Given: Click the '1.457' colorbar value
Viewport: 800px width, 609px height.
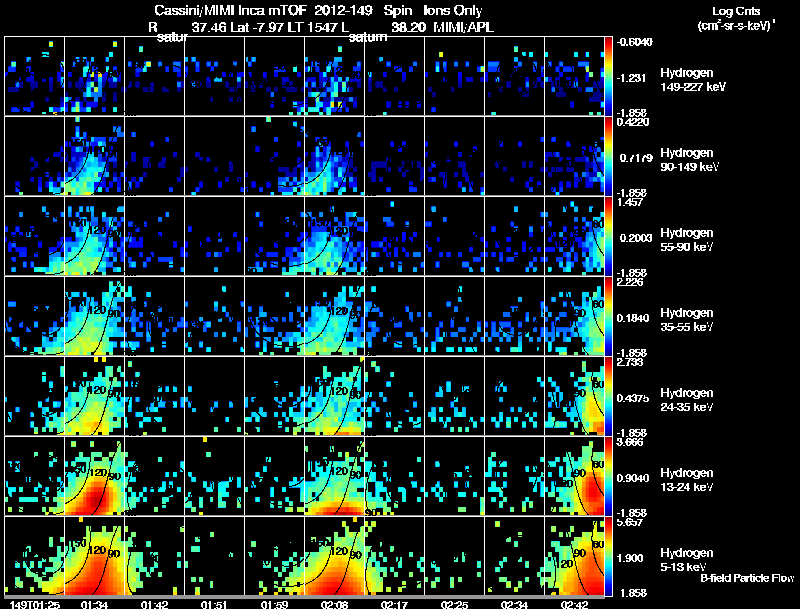Looking at the screenshot, I should (x=630, y=202).
